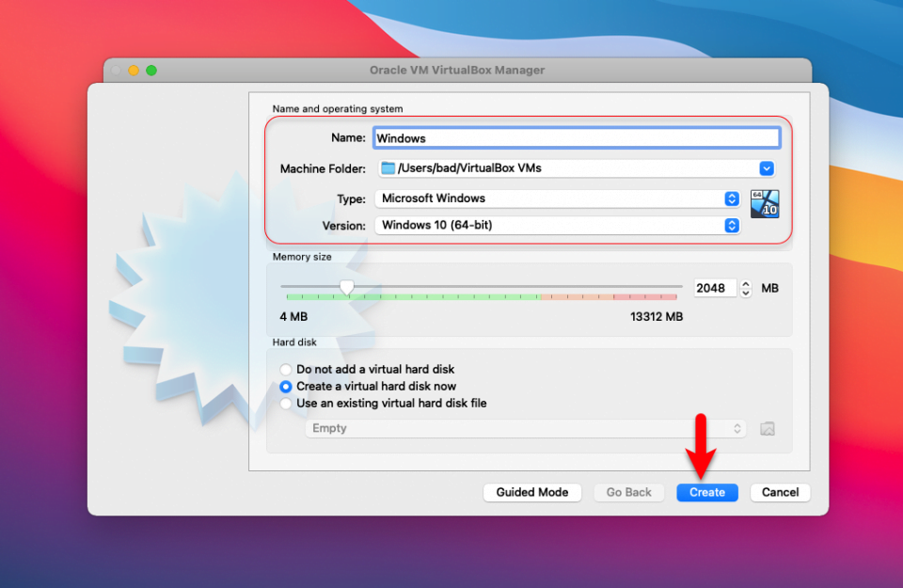Click the blue chevron on Machine Folder field

pos(767,167)
